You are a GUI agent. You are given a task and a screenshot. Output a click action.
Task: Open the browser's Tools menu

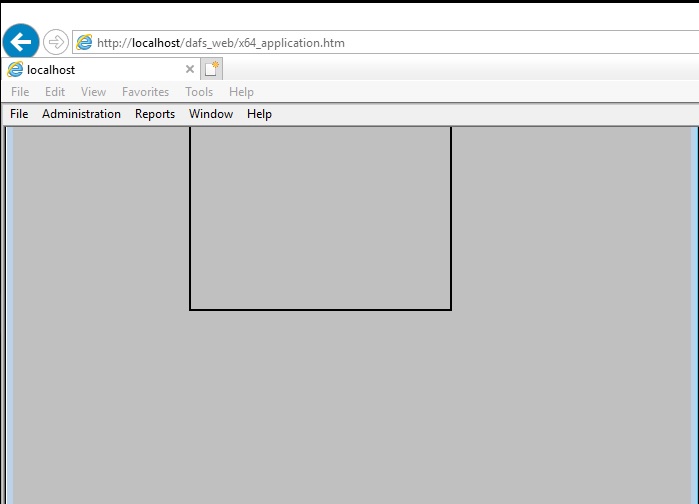click(199, 92)
